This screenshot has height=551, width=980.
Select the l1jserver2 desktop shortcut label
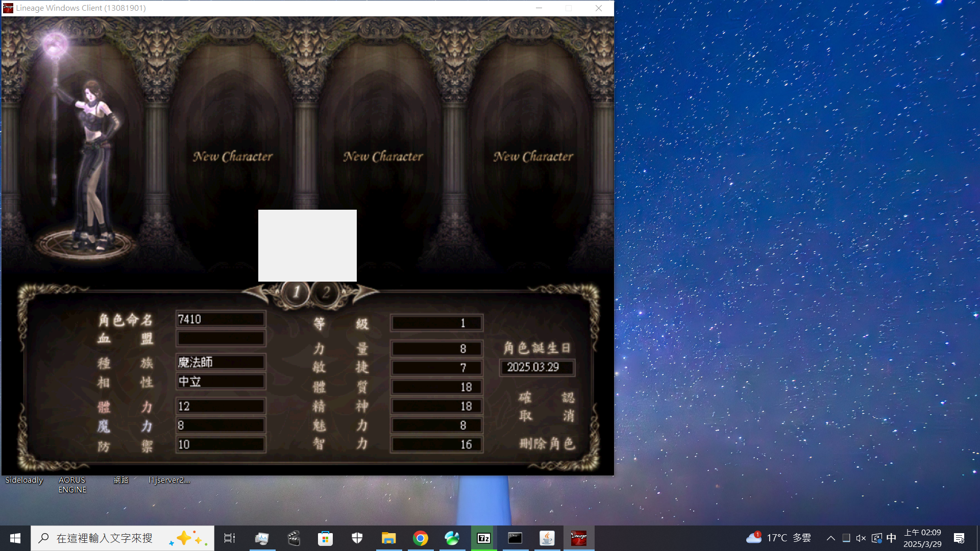[x=169, y=480]
